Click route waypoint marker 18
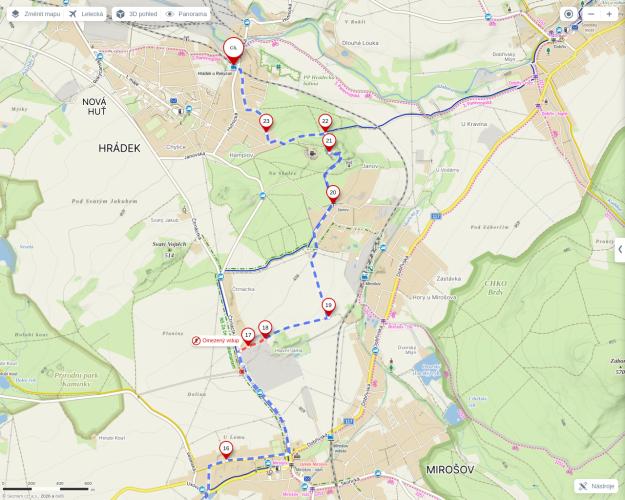The image size is (625, 500). (265, 326)
